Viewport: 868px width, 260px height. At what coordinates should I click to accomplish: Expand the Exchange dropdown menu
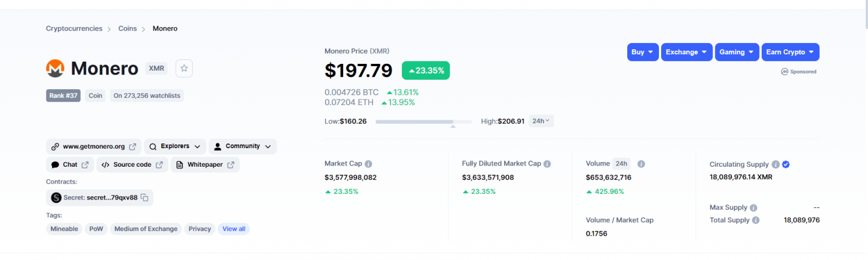[687, 52]
